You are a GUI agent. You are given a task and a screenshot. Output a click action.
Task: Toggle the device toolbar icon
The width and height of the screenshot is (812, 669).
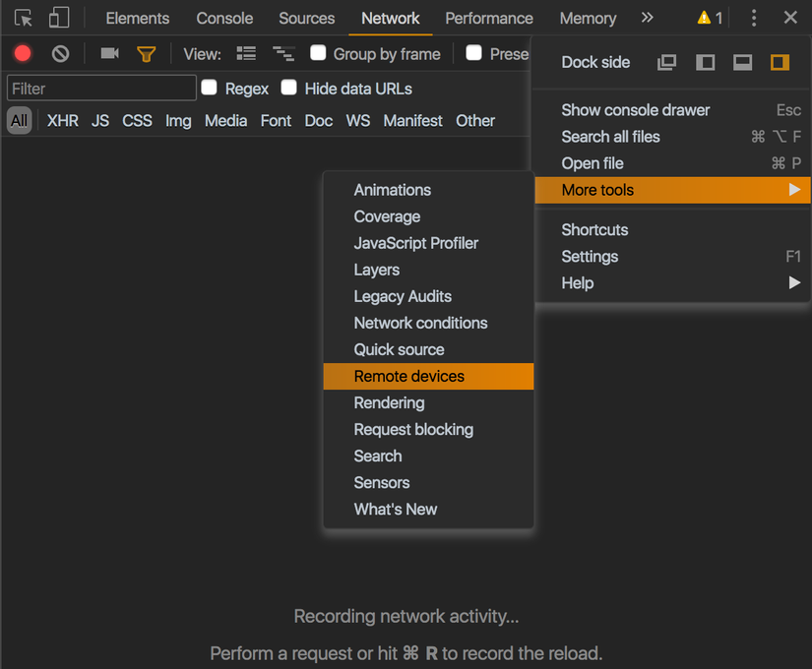(59, 18)
